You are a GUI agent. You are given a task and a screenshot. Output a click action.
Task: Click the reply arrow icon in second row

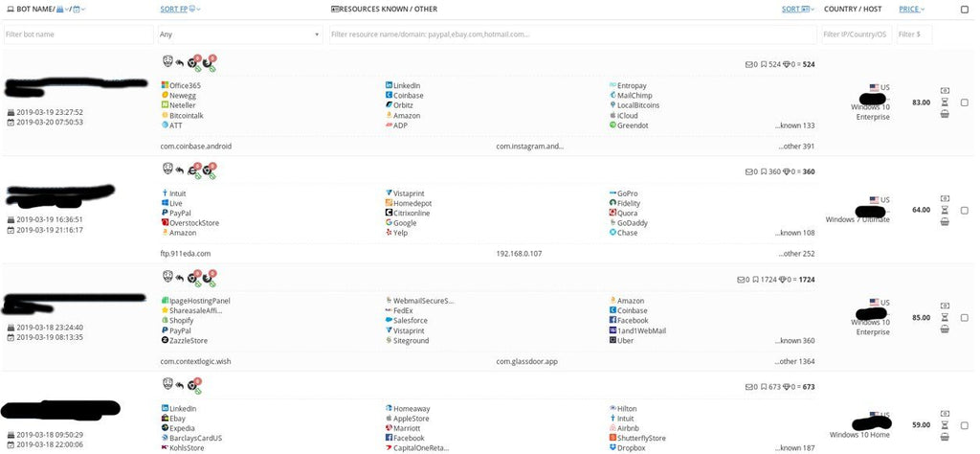179,170
